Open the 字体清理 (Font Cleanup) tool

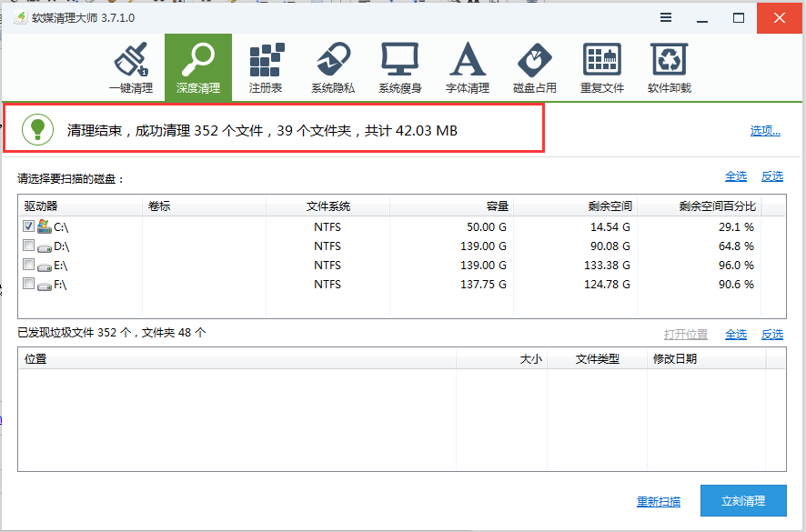467,64
